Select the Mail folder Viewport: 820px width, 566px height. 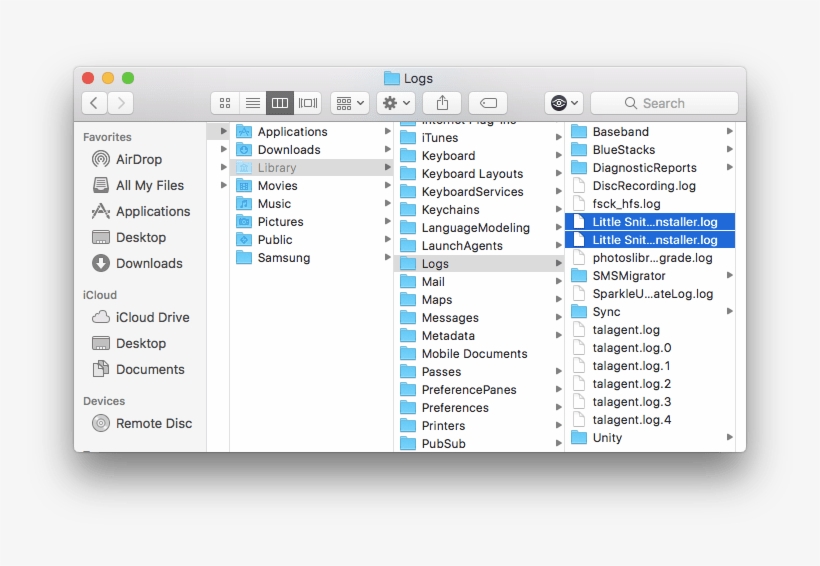coord(480,282)
